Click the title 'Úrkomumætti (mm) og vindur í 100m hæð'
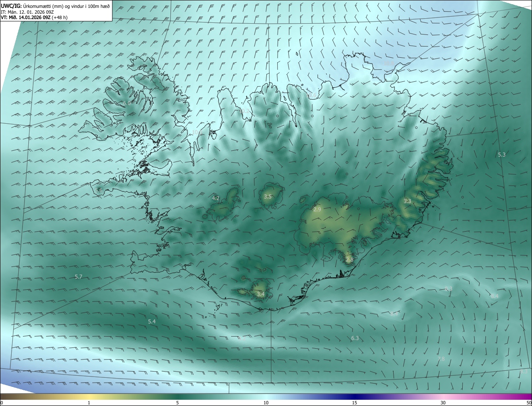The width and height of the screenshot is (532, 406). 66,6
